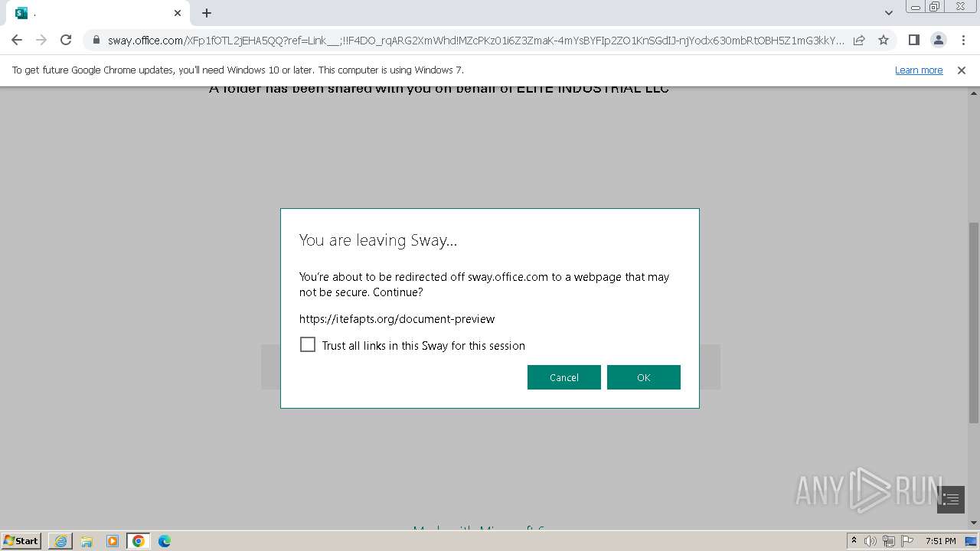Click the page vertical scrollbar

point(974,323)
